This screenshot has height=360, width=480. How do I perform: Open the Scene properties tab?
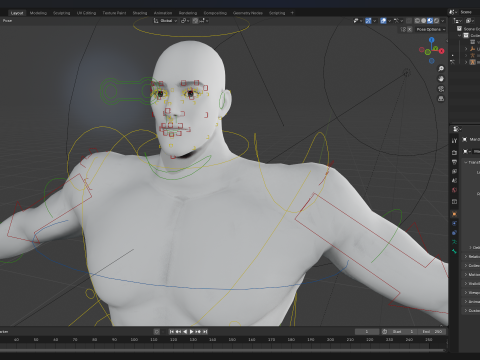[454, 181]
